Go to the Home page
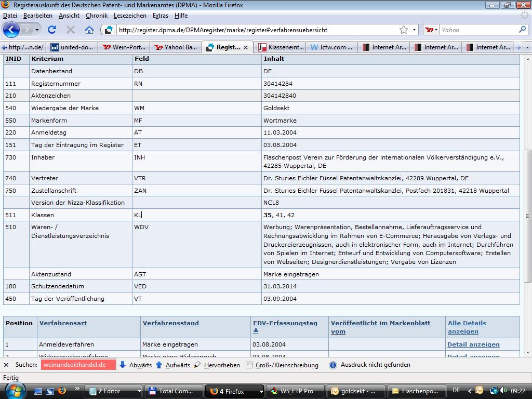 (89, 30)
